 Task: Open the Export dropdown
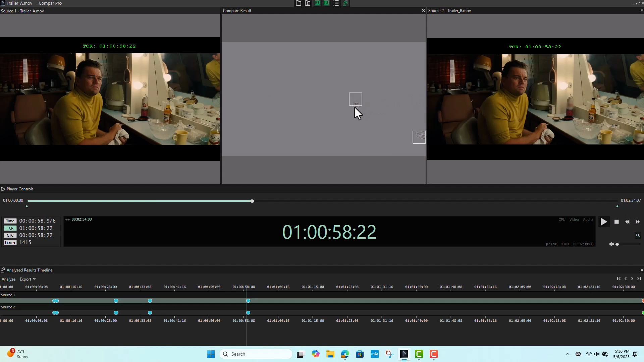coord(28,279)
